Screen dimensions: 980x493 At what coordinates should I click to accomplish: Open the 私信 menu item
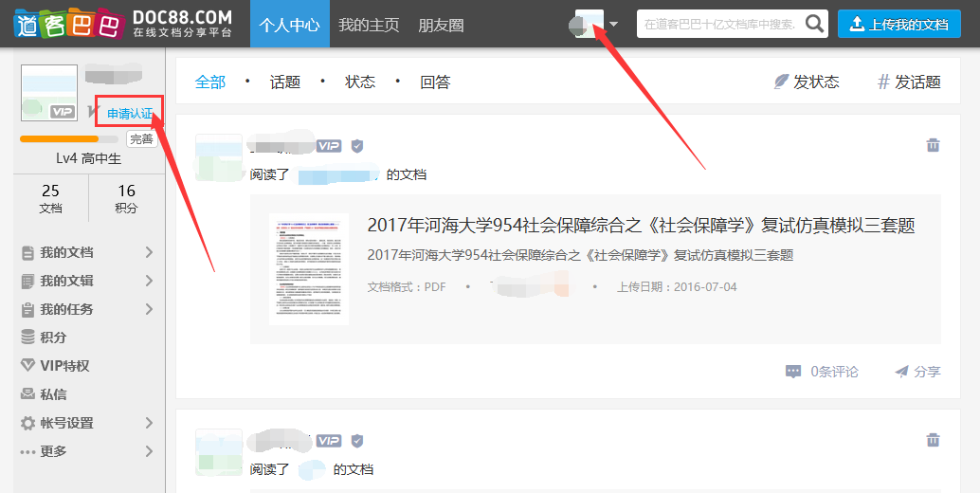click(x=53, y=394)
